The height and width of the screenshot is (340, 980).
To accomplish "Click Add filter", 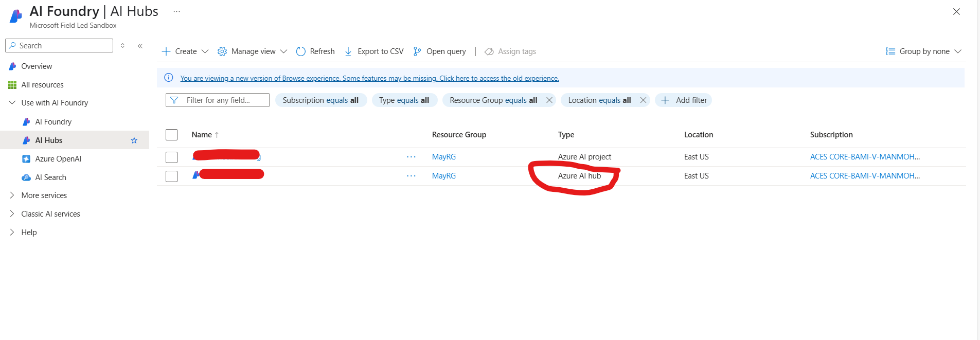I will [x=684, y=100].
